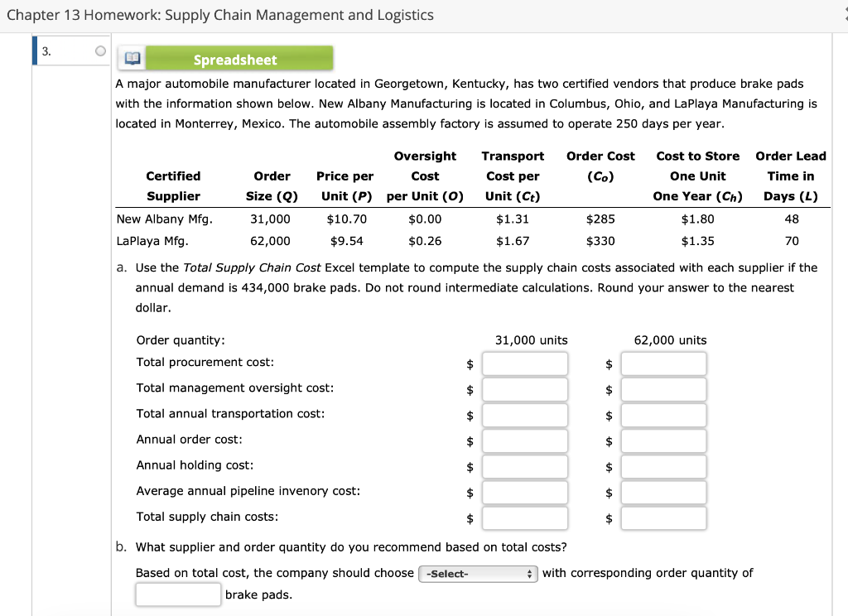Click pipeline inventory cost field for 31,000 units
The width and height of the screenshot is (848, 616).
click(x=525, y=491)
